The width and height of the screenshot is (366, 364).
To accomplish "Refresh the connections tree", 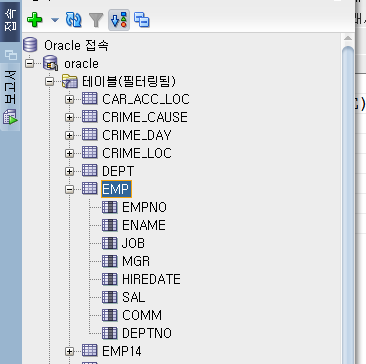I will coord(73,20).
